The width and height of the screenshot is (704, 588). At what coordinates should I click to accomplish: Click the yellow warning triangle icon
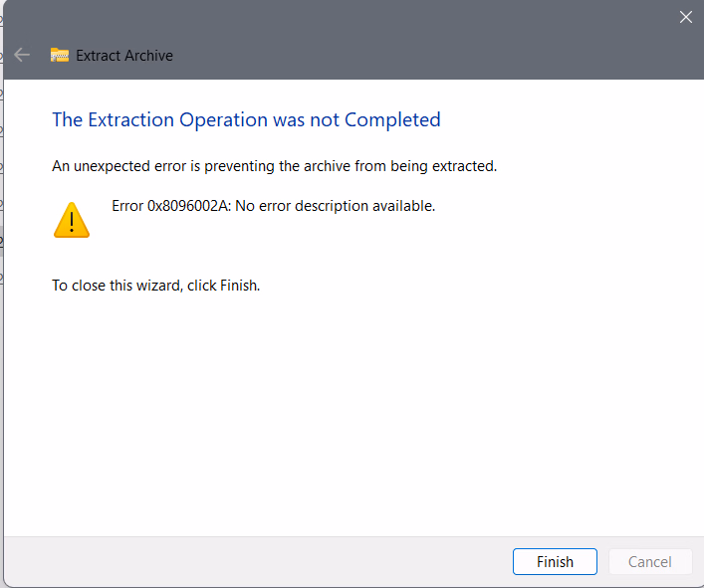coord(71,219)
